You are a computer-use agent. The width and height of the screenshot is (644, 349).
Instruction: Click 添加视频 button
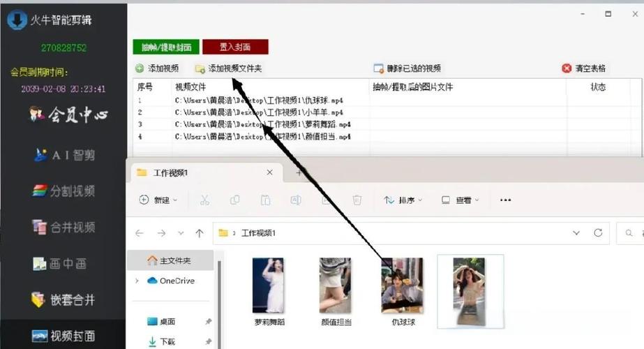157,68
